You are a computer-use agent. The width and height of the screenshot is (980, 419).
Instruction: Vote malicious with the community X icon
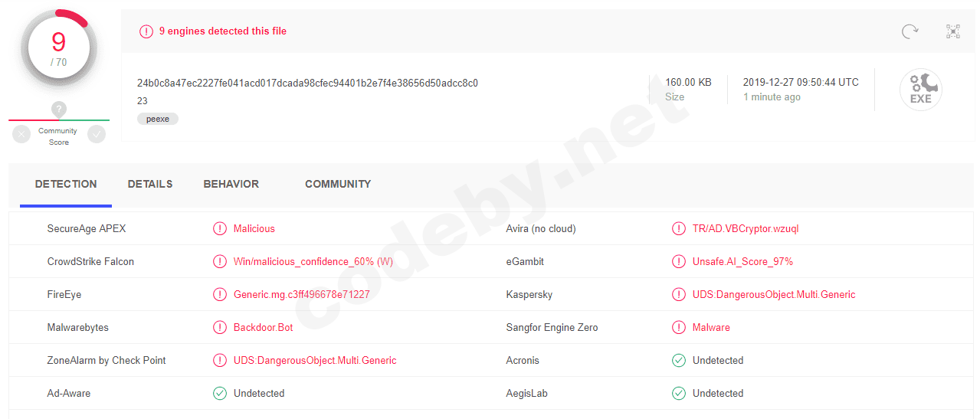pos(21,134)
